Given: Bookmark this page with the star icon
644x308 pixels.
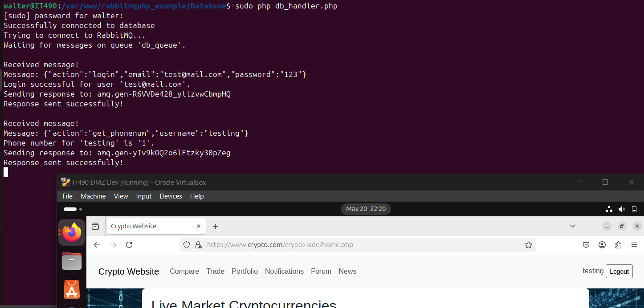Looking at the screenshot, I should (529, 245).
